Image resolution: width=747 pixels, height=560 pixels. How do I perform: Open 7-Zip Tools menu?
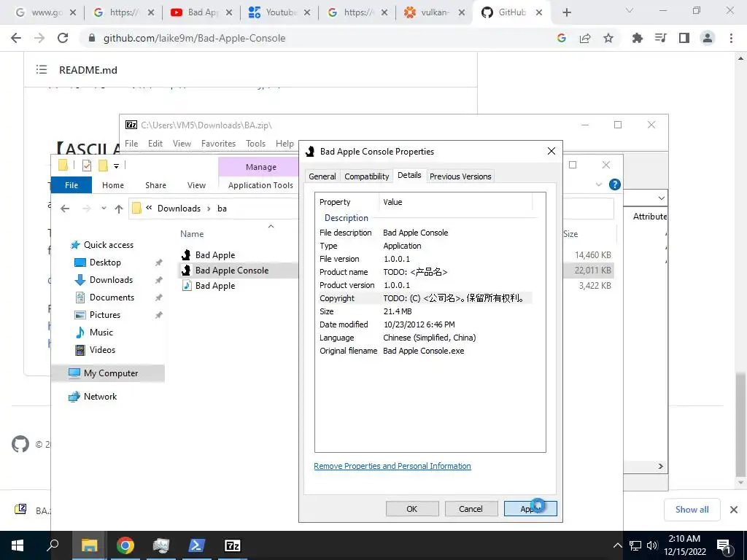tap(255, 144)
